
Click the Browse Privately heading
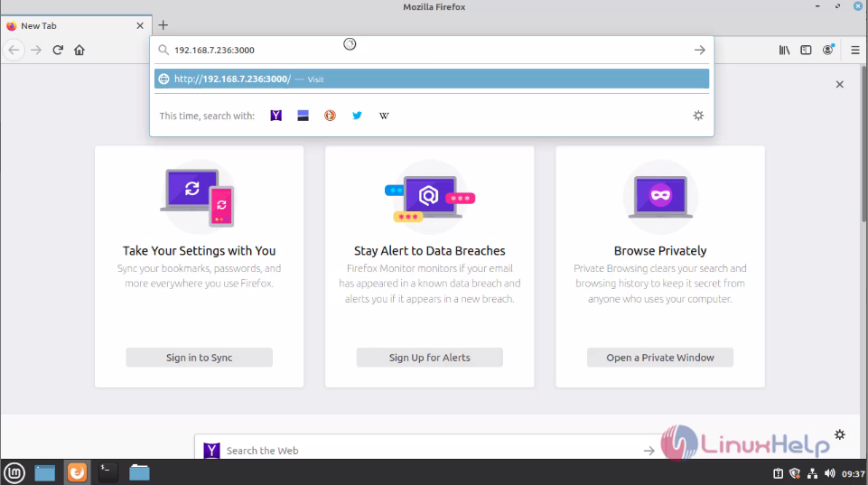click(x=660, y=251)
